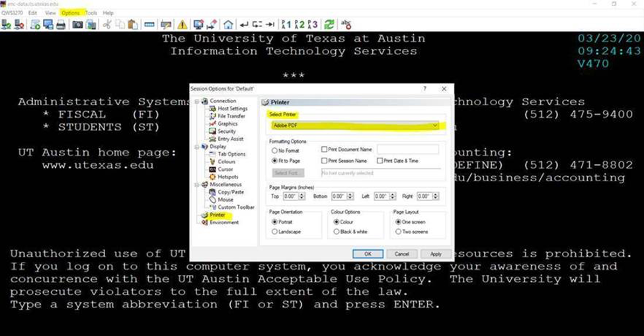The image size is (644, 336).
Task: Open the Options menu
Action: [69, 13]
